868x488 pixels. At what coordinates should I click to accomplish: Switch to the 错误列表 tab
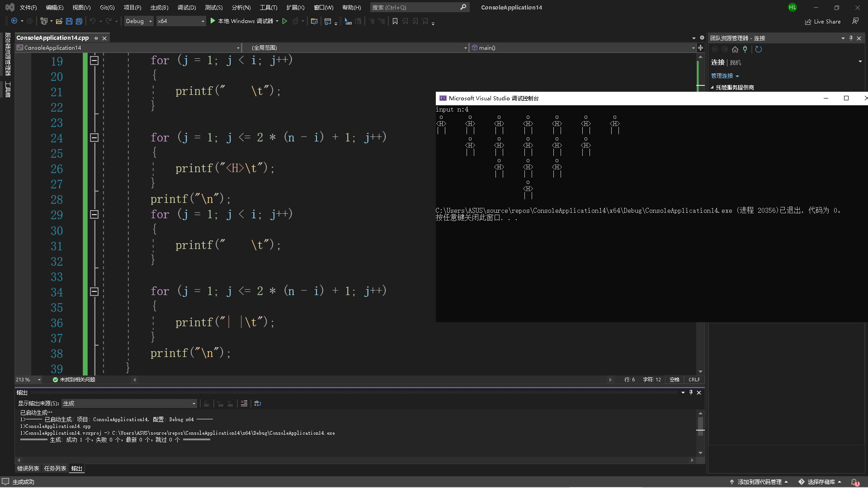coord(28,469)
